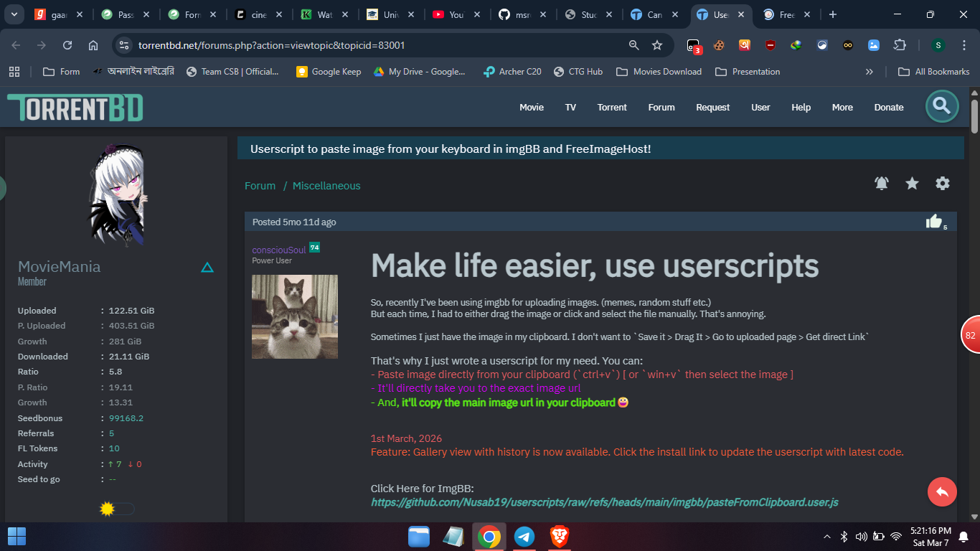The height and width of the screenshot is (551, 980).
Task: Open the infinity symbol extension
Action: pyautogui.click(x=848, y=45)
